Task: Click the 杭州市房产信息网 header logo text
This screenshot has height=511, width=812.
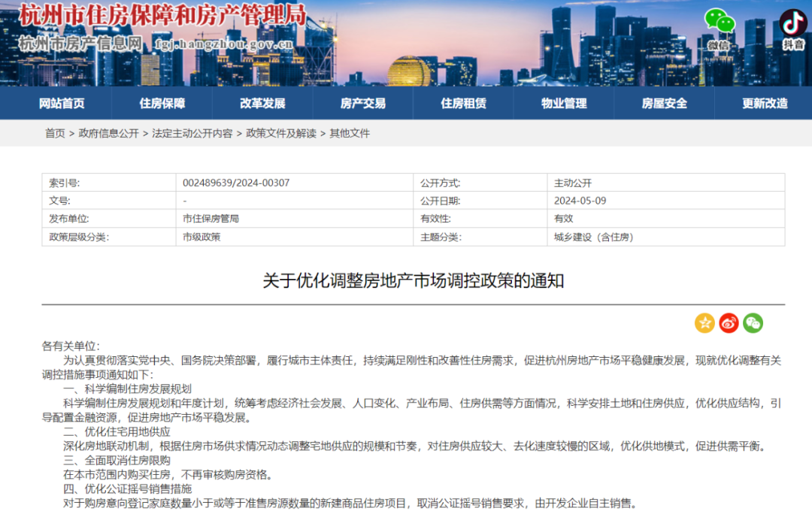Action: (x=80, y=43)
